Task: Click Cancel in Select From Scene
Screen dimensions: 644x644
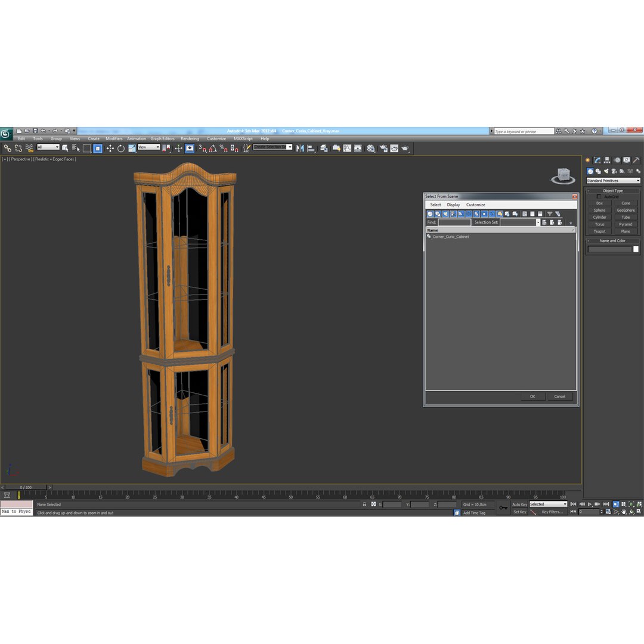Action: (x=560, y=397)
